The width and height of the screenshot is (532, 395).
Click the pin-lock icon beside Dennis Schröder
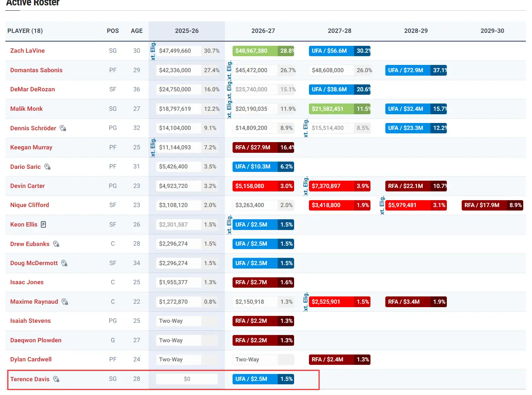click(x=63, y=128)
